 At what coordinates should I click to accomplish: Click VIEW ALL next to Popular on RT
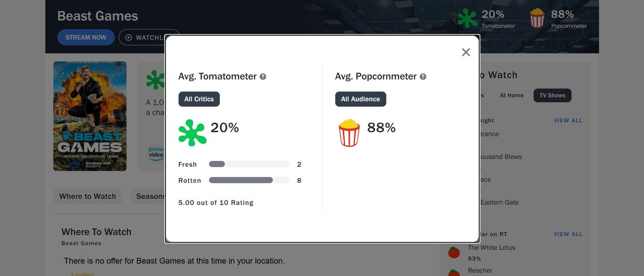pos(568,234)
